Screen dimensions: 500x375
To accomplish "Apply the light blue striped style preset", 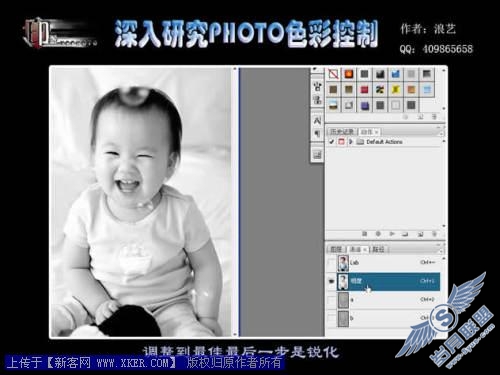I will (427, 90).
